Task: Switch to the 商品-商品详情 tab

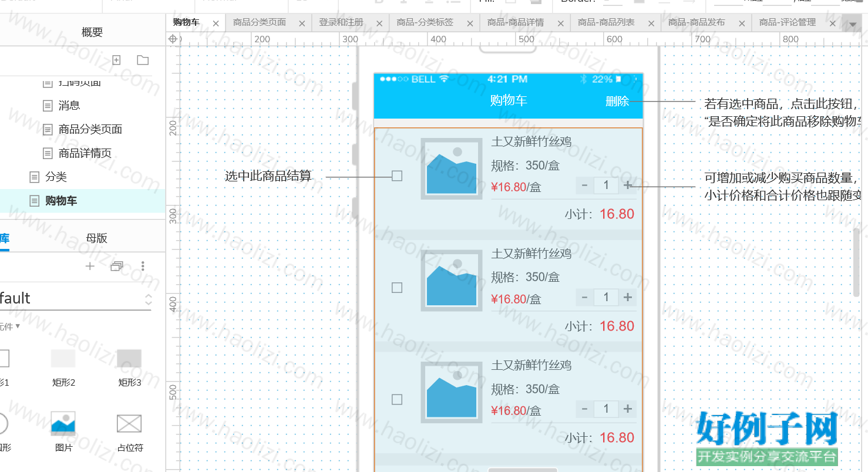Action: click(x=516, y=23)
